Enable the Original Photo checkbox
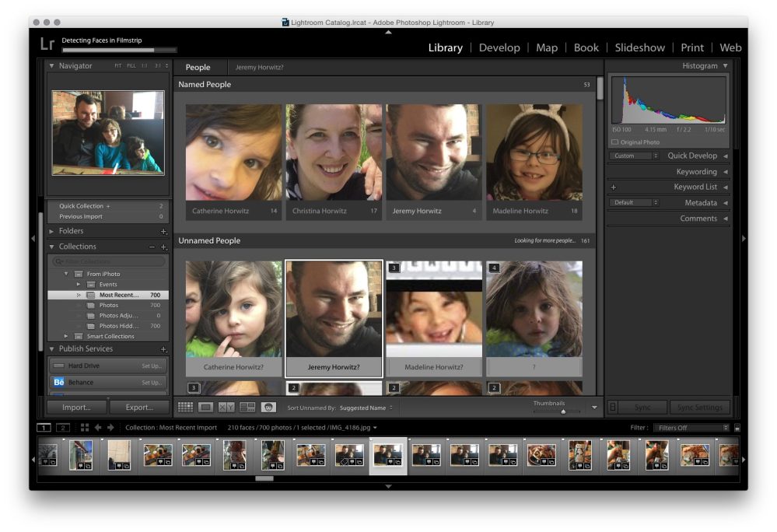The height and width of the screenshot is (532, 777). click(x=615, y=142)
